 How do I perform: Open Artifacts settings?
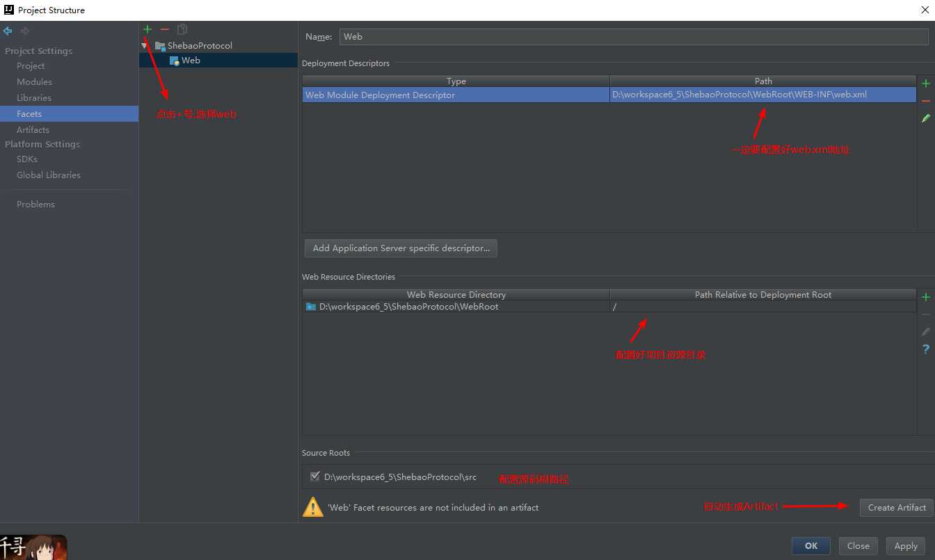(x=33, y=130)
